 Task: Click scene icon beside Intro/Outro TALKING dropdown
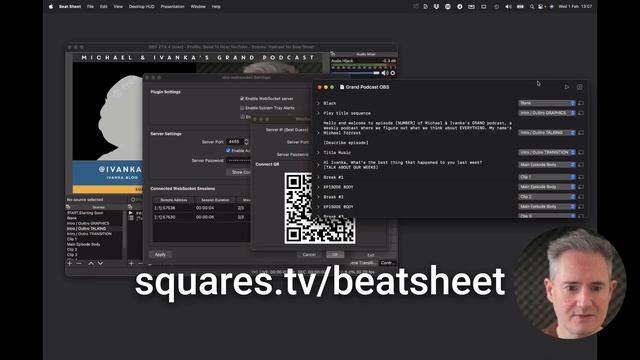pyautogui.click(x=581, y=133)
